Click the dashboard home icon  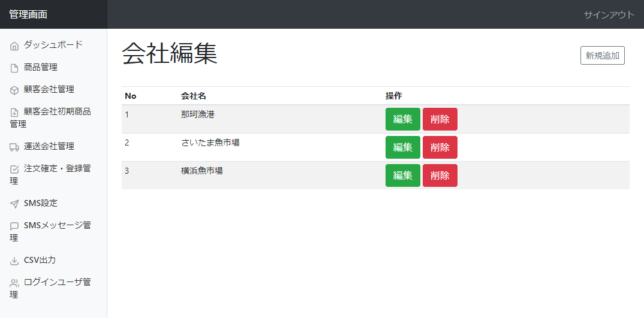click(14, 46)
